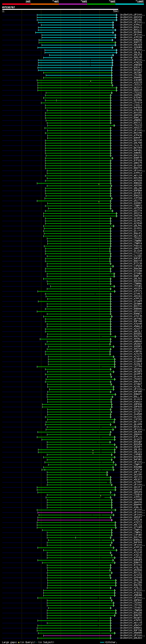The width and height of the screenshot is (146, 644).
Task: Select label UniRef100_B9T6M4
Action: (131, 100)
